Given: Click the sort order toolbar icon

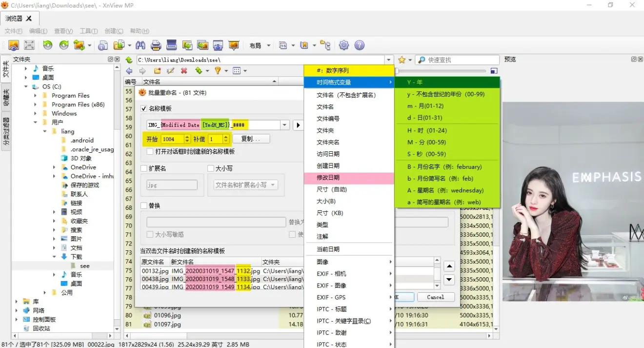Looking at the screenshot, I should click(x=199, y=71).
